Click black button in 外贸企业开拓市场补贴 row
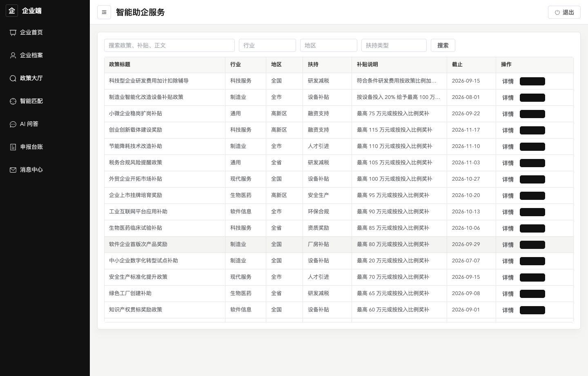588x376 pixels. [x=532, y=179]
